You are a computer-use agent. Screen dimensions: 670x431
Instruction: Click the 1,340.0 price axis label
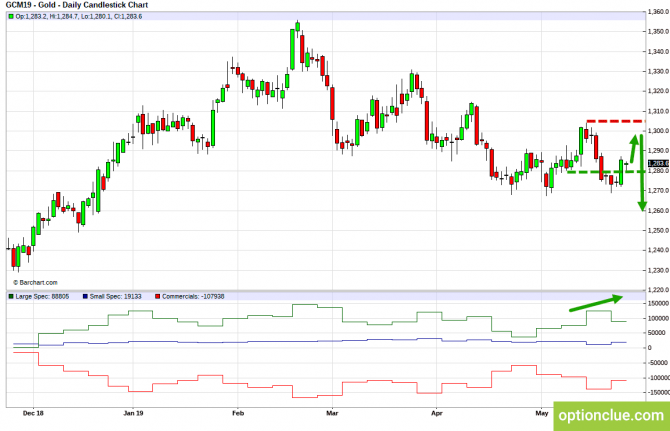pyautogui.click(x=658, y=52)
